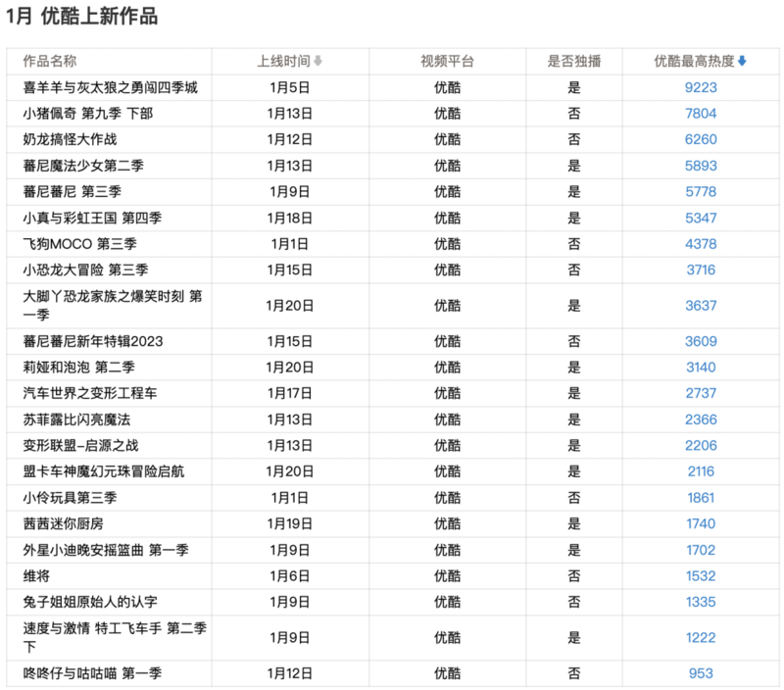
Task: Click heat link 2737
Action: click(701, 393)
